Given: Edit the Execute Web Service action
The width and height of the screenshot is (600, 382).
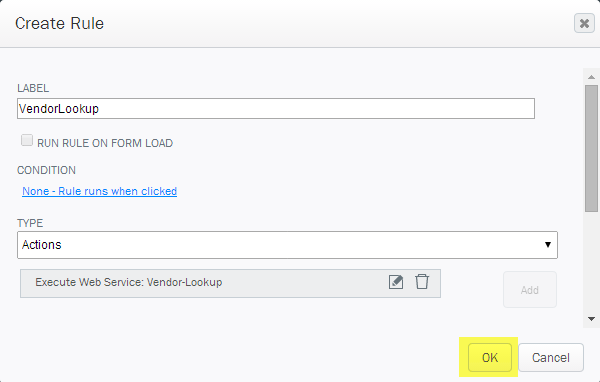Looking at the screenshot, I should (396, 282).
